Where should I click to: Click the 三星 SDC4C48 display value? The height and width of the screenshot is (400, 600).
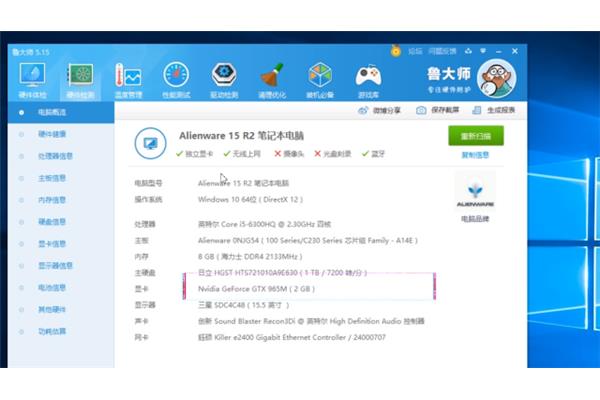pos(243,305)
